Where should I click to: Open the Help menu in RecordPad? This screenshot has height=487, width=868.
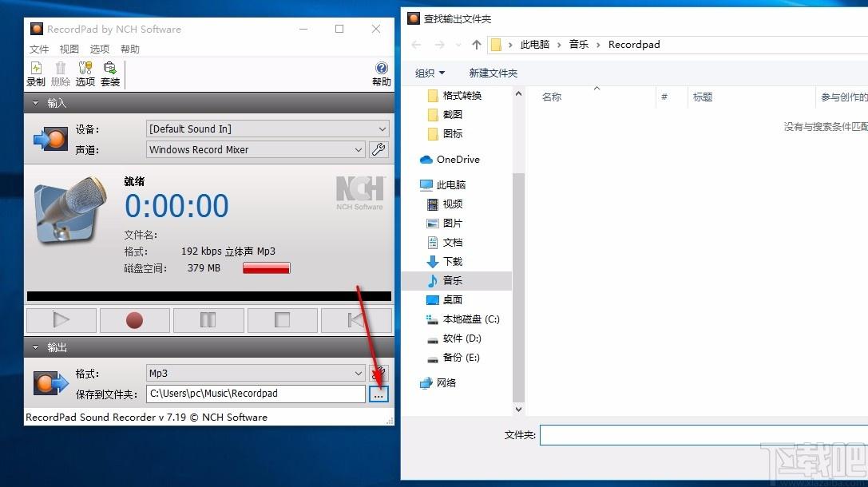click(130, 49)
